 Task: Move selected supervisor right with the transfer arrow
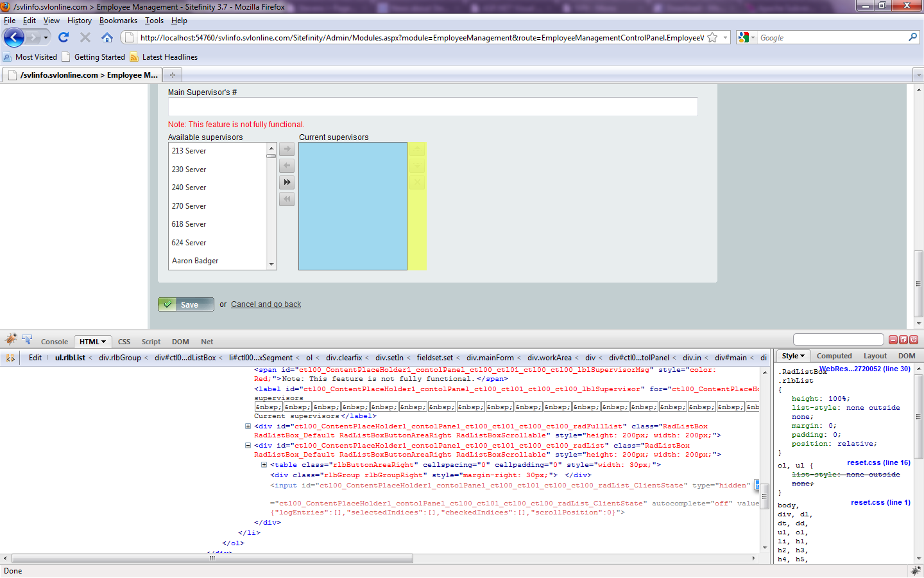point(287,150)
